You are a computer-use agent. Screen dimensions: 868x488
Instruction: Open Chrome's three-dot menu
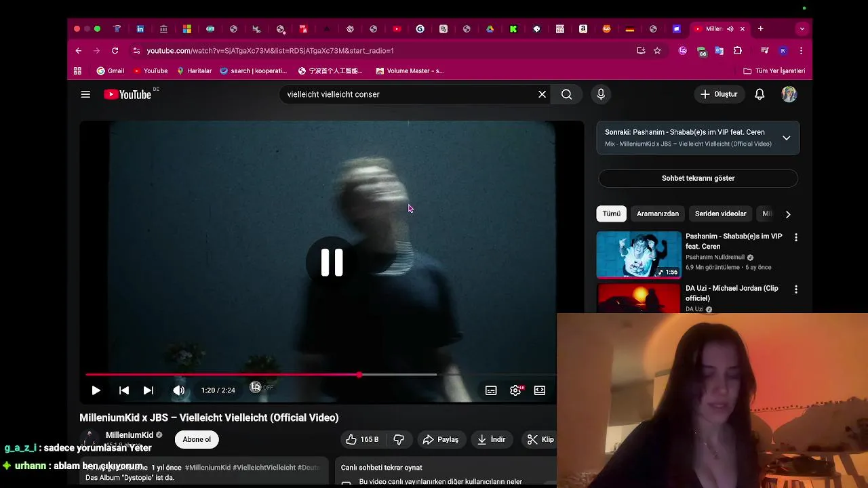pos(801,50)
